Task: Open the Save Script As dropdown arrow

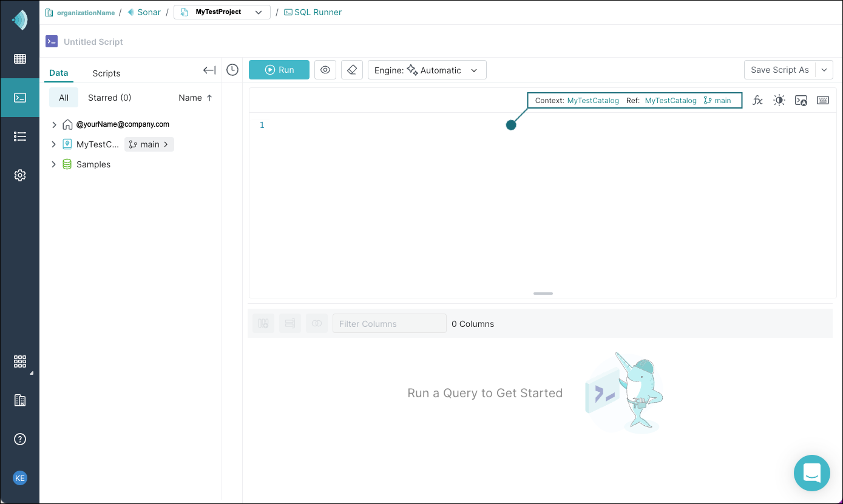Action: click(824, 69)
